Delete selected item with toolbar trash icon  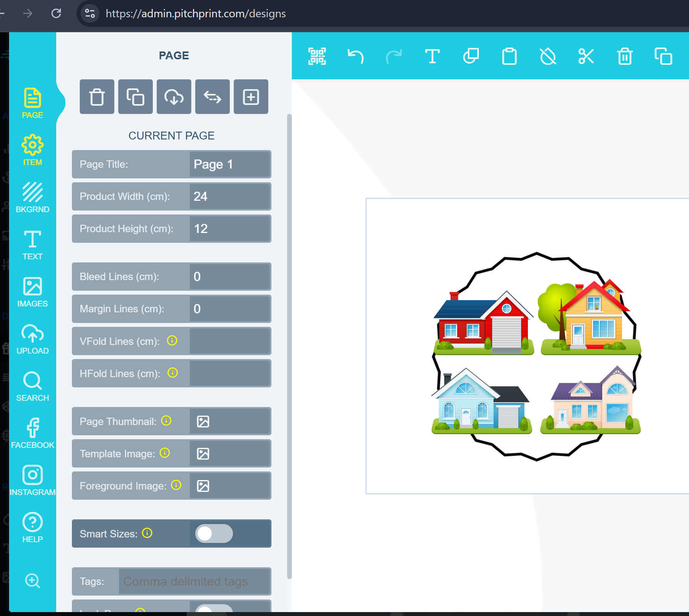tap(625, 56)
